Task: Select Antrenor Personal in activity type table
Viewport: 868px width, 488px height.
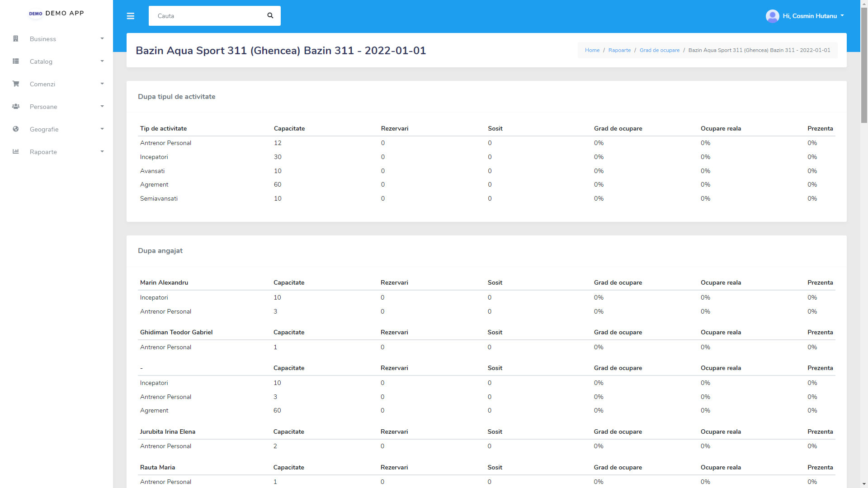Action: point(165,143)
